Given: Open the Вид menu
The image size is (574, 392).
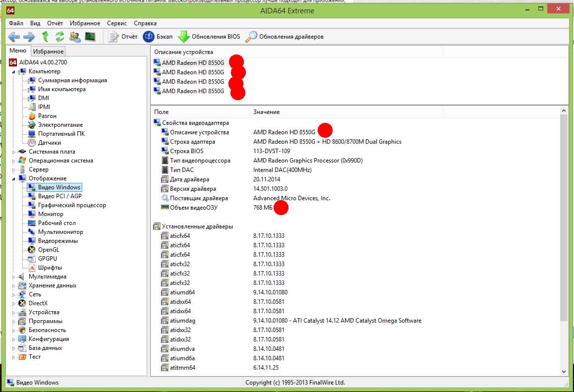Looking at the screenshot, I should click(x=35, y=23).
